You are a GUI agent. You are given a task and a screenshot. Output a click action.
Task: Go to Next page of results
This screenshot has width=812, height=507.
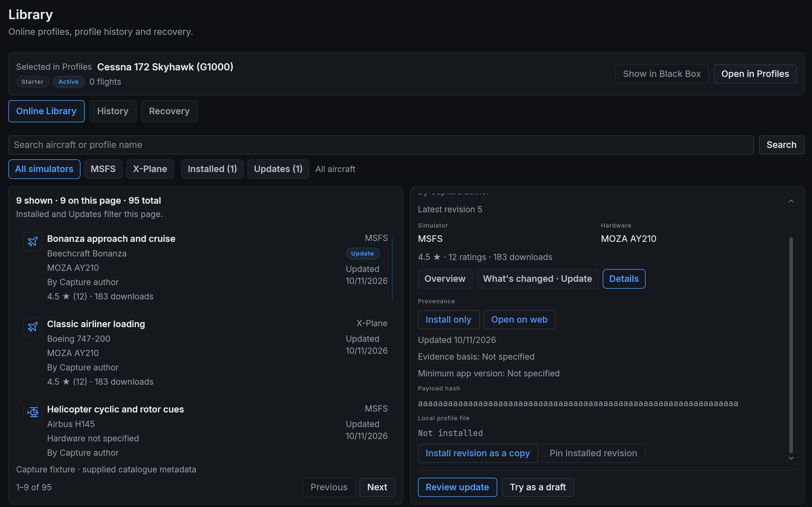(x=377, y=487)
